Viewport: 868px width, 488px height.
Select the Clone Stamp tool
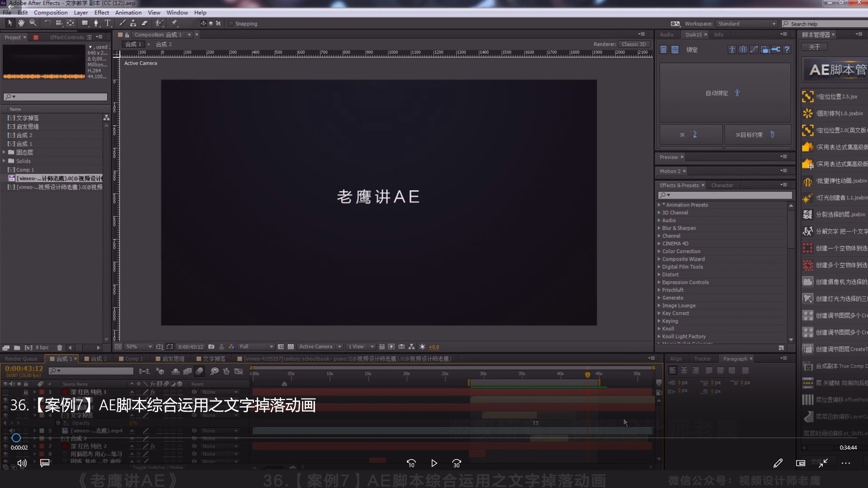133,23
